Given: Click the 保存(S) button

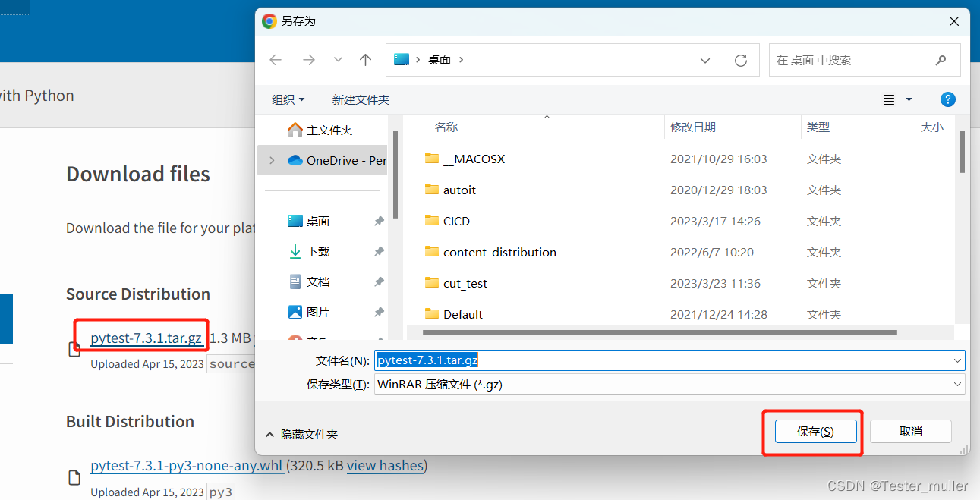Looking at the screenshot, I should tap(815, 432).
